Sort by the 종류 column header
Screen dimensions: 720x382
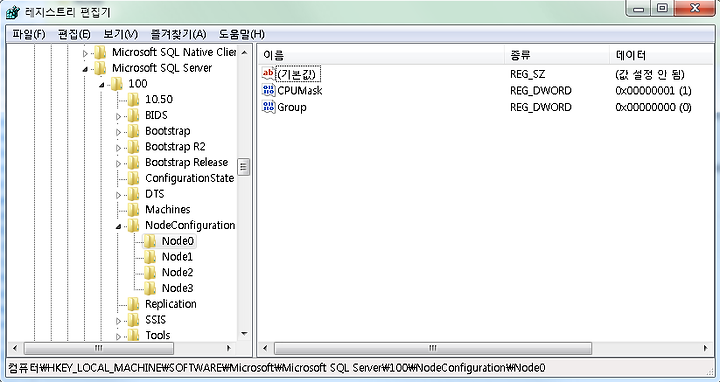tap(557, 56)
